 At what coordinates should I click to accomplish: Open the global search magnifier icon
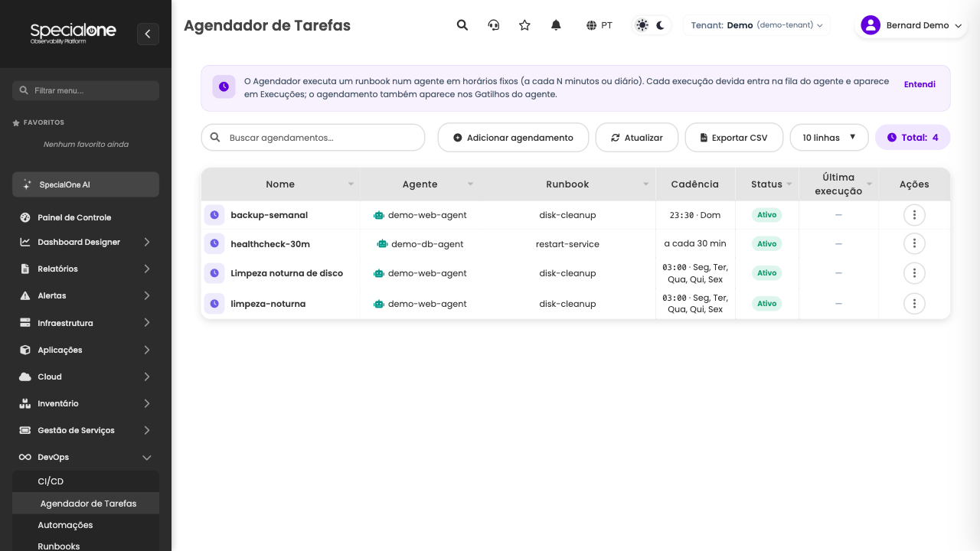(x=462, y=25)
